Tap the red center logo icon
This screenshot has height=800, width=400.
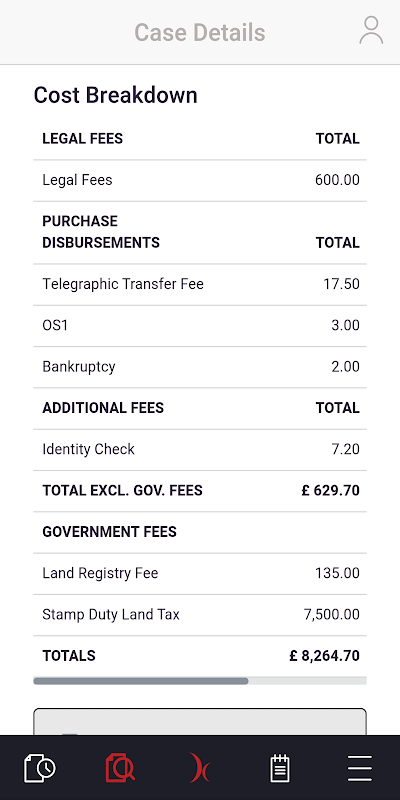199,768
